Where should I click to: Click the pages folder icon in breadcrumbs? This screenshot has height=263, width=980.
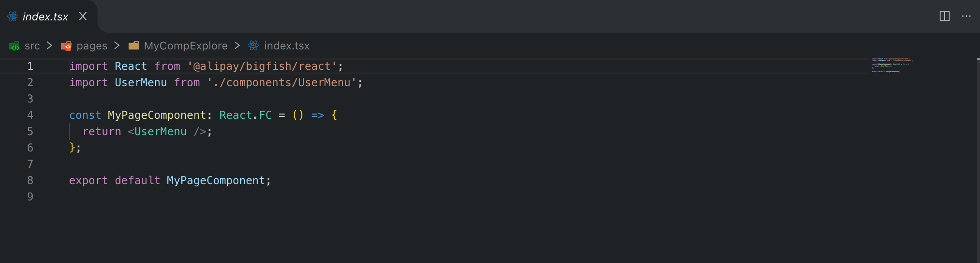pos(66,46)
